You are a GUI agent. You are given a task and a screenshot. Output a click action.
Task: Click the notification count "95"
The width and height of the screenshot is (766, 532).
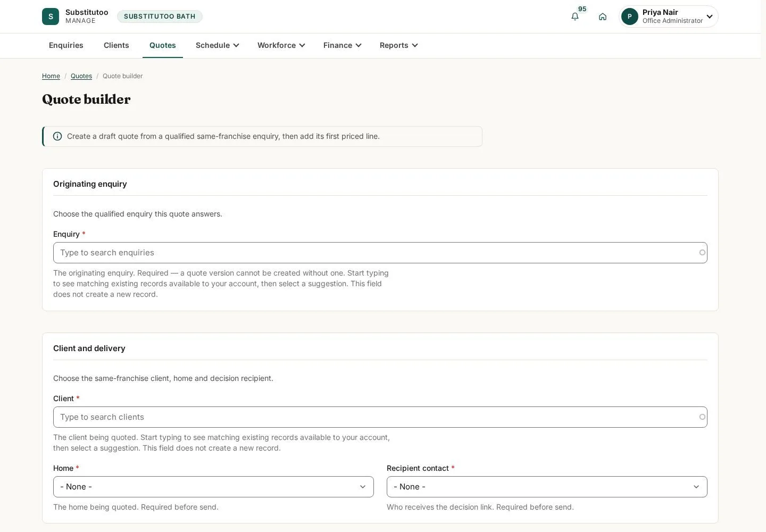582,9
